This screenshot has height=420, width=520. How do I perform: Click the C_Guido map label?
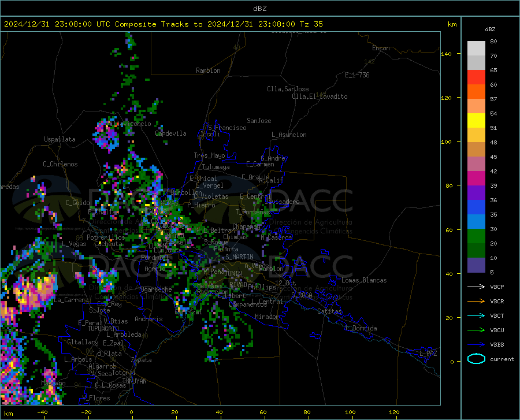[x=77, y=203]
